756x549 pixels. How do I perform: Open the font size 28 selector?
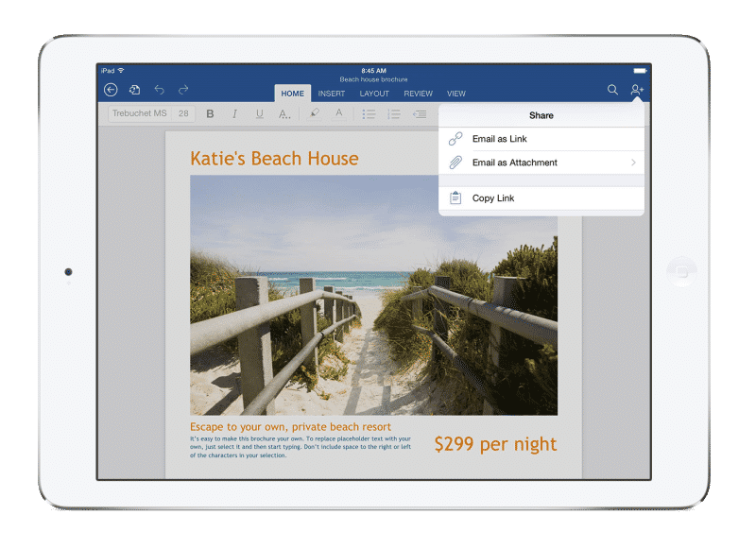coord(183,113)
